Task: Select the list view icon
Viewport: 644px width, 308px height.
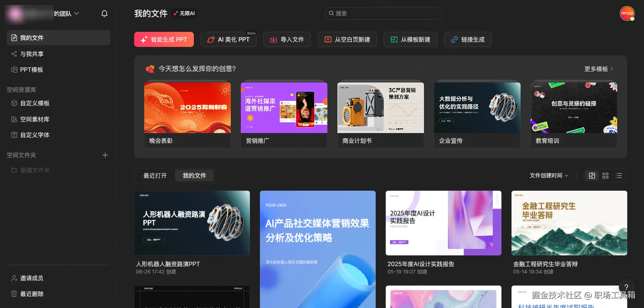Action: [x=619, y=176]
